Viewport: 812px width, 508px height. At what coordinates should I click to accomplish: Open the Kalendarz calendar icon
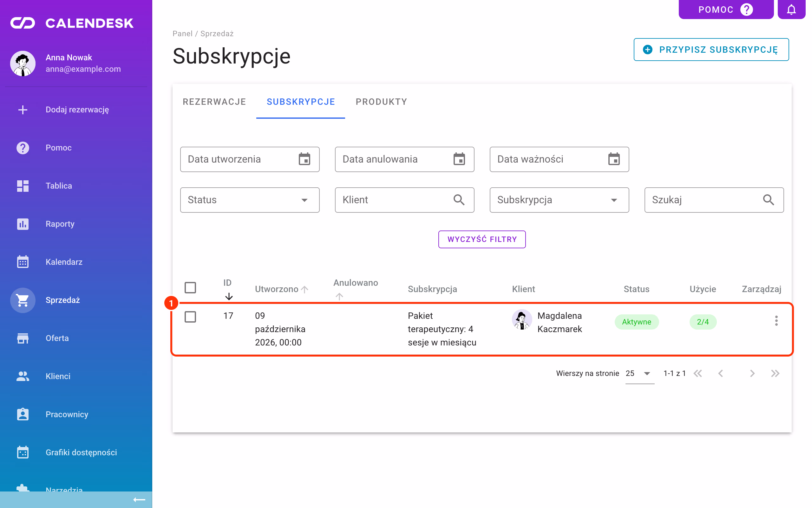pyautogui.click(x=23, y=262)
